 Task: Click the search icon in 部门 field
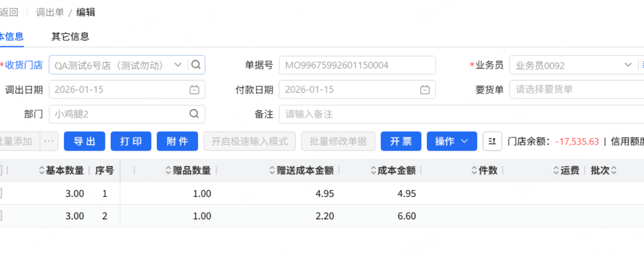point(194,114)
